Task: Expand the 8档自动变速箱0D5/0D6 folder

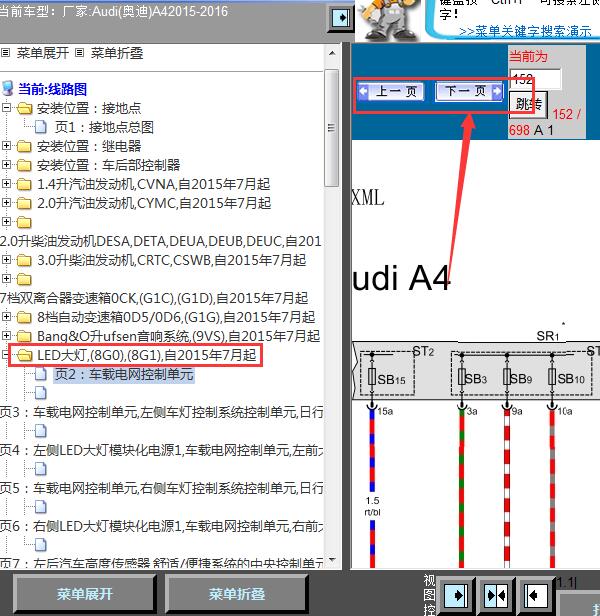Action: pos(6,316)
